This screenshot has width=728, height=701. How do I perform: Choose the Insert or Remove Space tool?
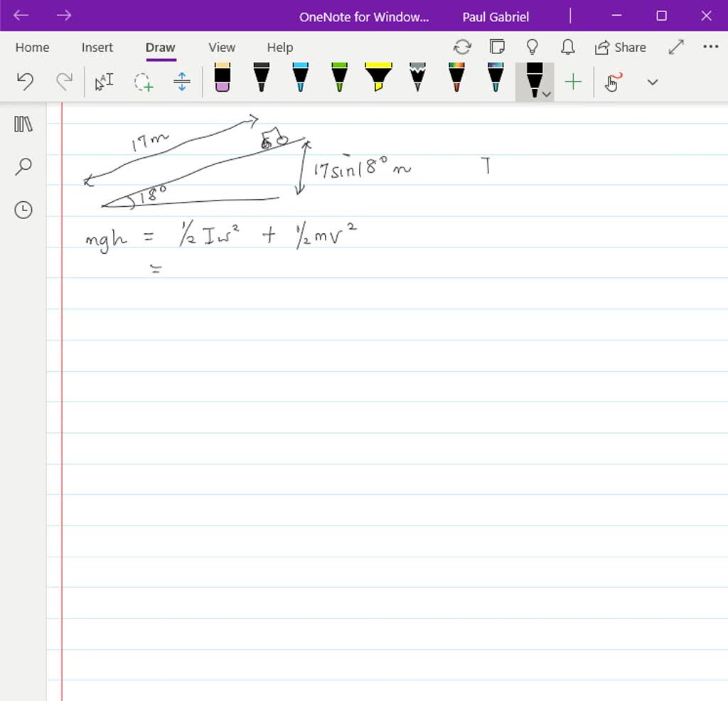(x=182, y=82)
